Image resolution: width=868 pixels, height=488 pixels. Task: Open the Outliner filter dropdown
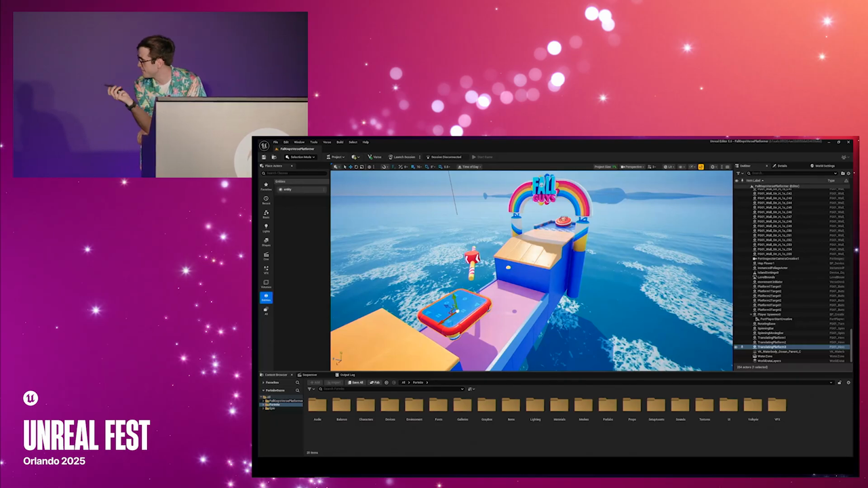point(739,174)
